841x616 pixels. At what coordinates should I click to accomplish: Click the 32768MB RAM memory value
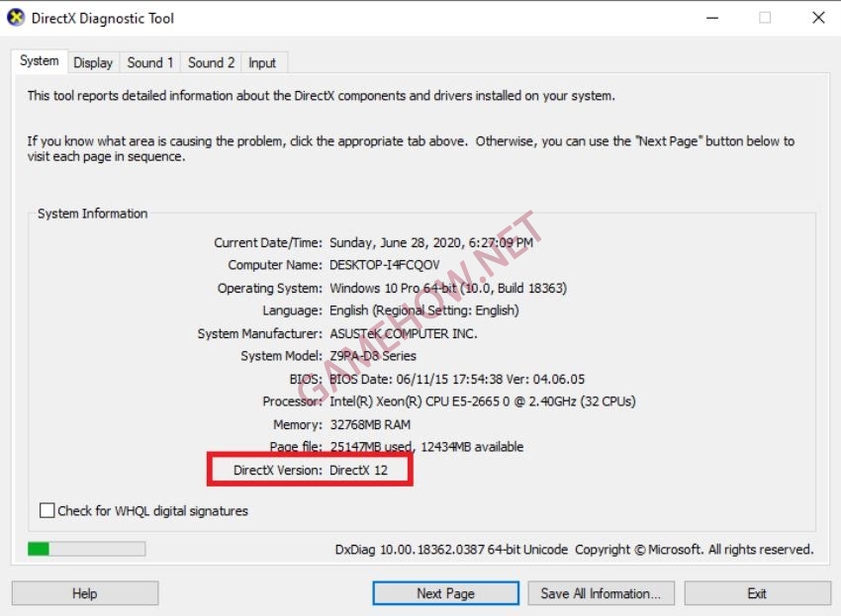[371, 424]
